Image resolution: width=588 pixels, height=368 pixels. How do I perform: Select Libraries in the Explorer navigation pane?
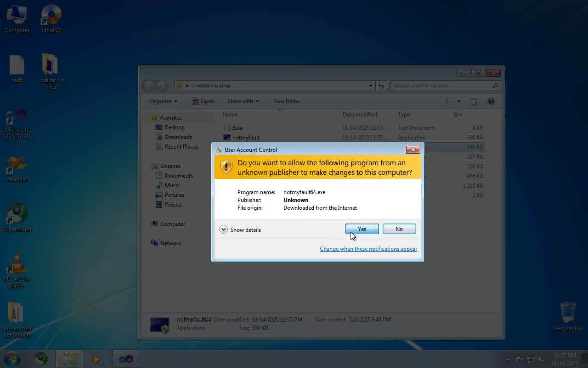click(165, 166)
